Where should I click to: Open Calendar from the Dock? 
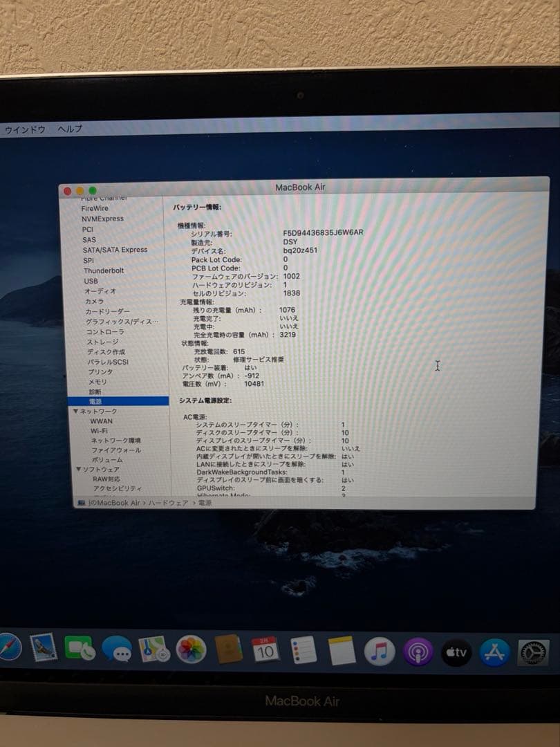tap(266, 650)
